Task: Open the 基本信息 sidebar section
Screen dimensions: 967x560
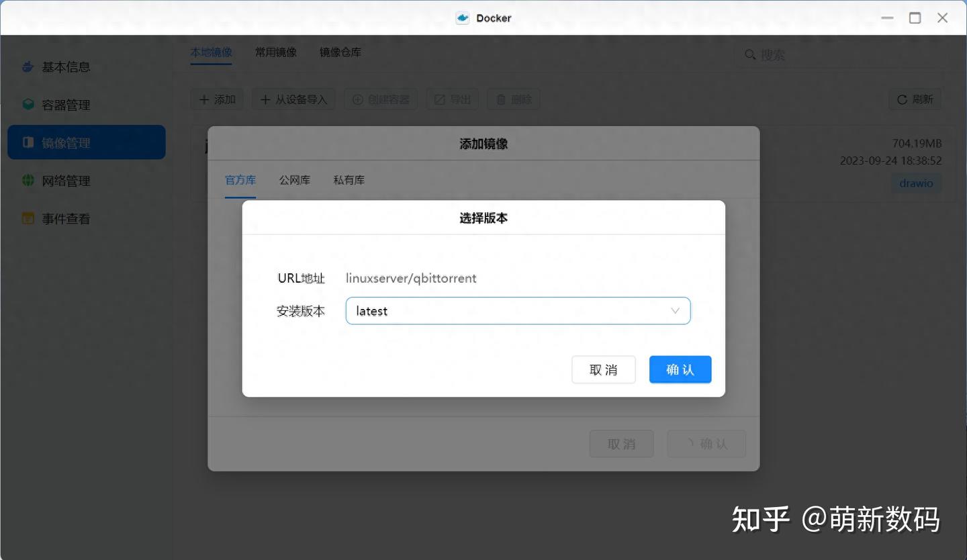Action: 66,66
